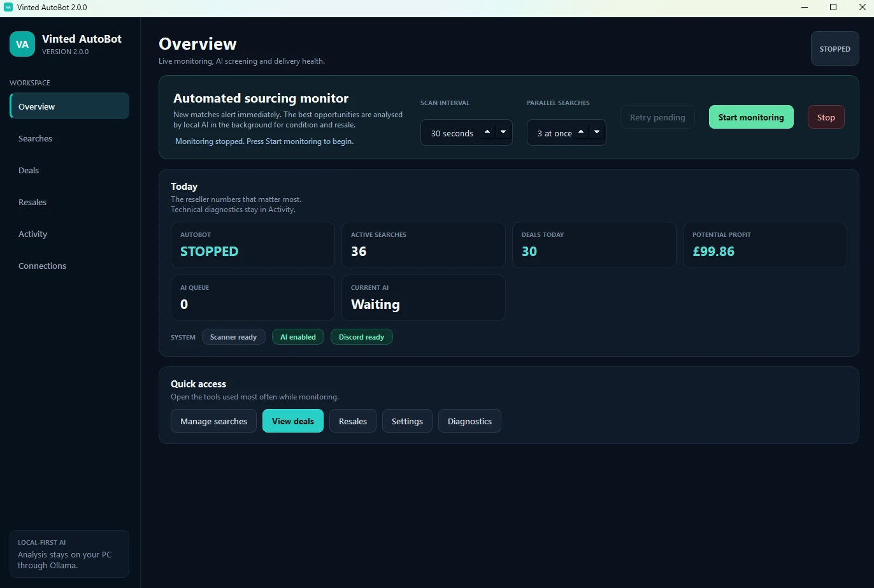Click the Discord ready system chip
The image size is (874, 588).
click(362, 337)
